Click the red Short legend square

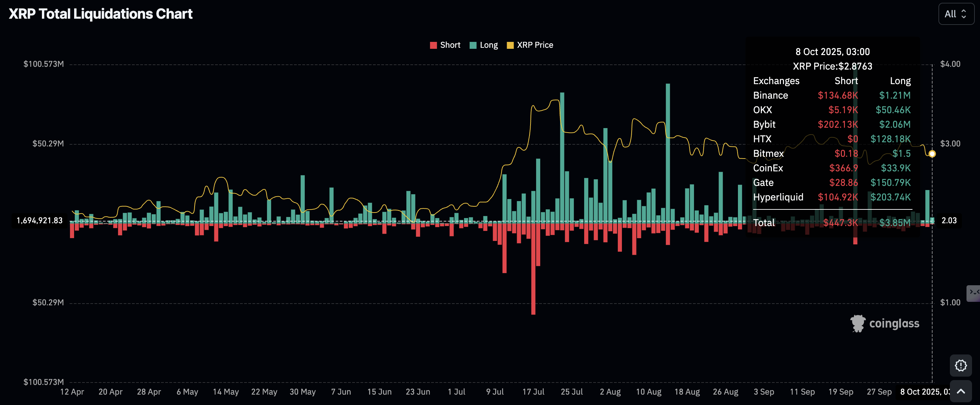pos(433,45)
